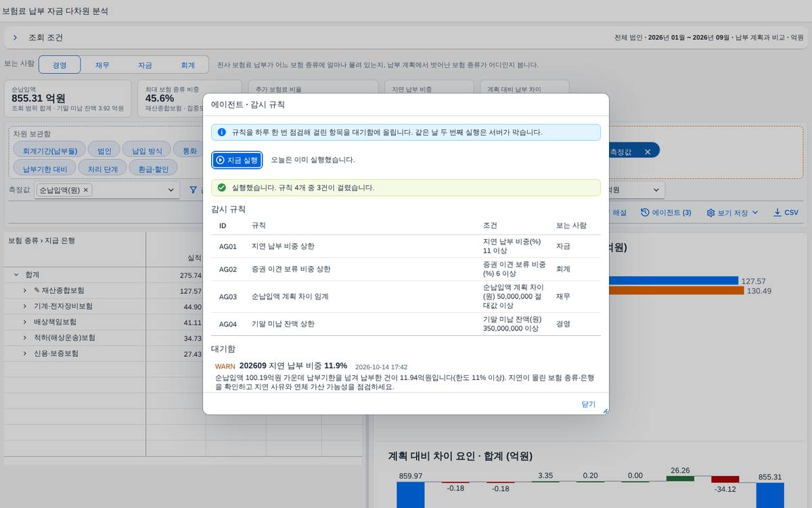Open the 해설 link in the toolbar
The height and width of the screenshot is (508, 812).
(619, 213)
